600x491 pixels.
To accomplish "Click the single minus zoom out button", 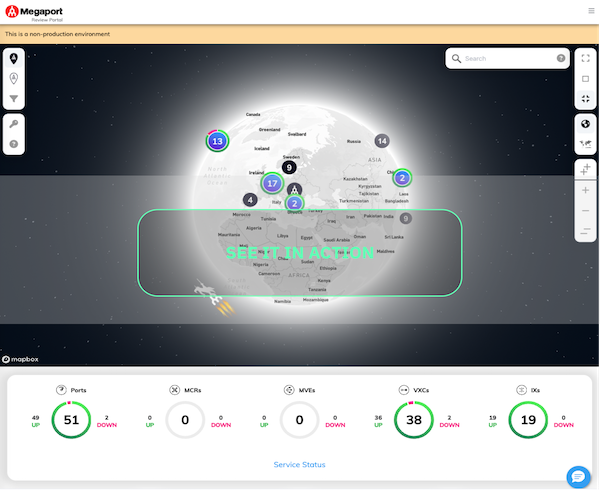I will tap(586, 211).
